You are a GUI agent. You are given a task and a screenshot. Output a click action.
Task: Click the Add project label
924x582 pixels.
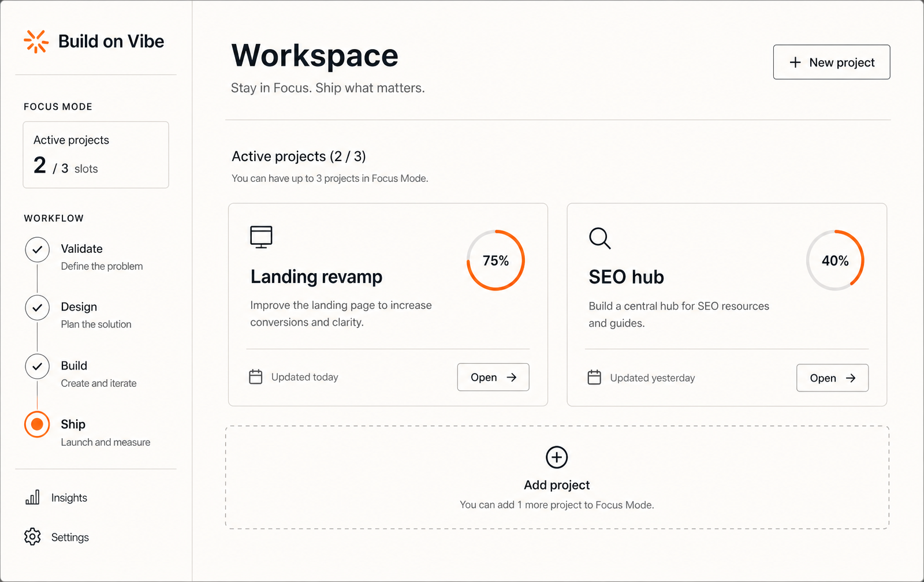pos(557,485)
